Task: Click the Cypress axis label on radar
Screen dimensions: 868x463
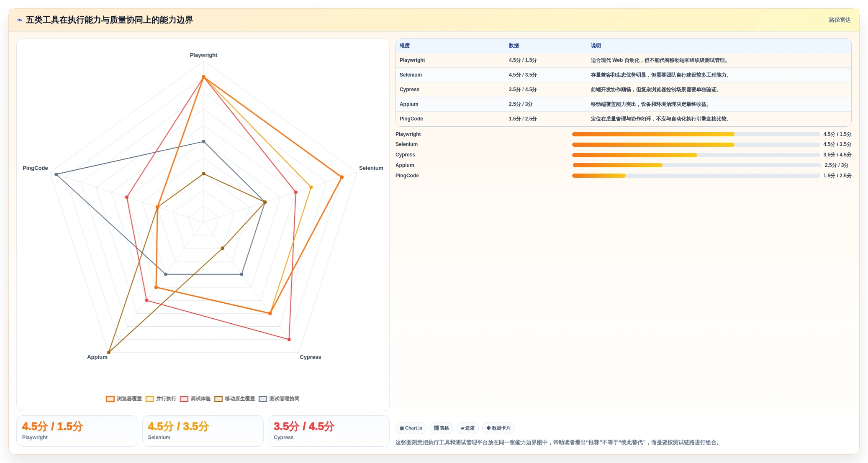Action: tap(311, 357)
